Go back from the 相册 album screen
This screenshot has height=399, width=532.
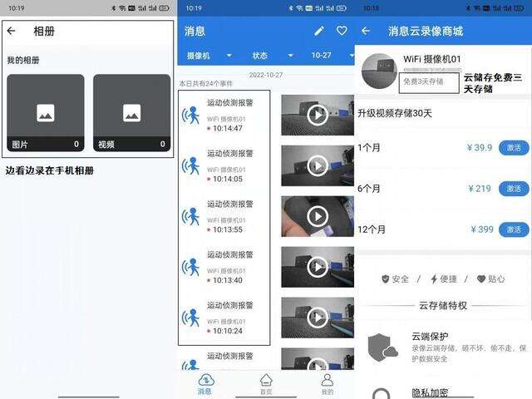point(11,32)
